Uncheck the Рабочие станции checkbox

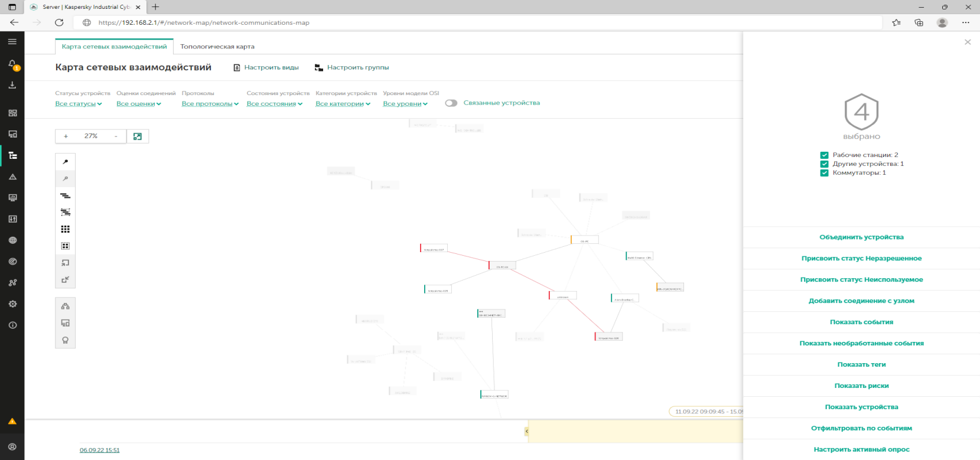(x=824, y=155)
